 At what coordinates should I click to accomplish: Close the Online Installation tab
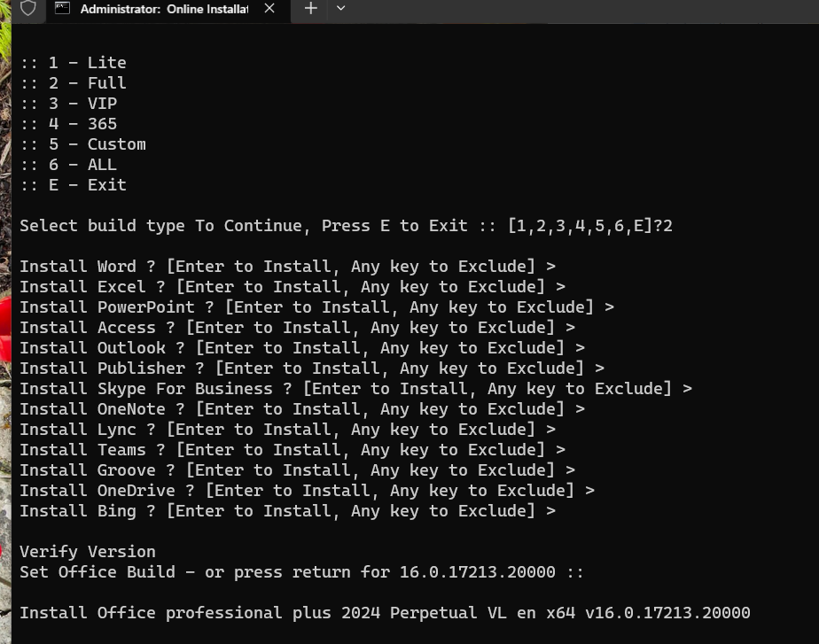pyautogui.click(x=269, y=8)
